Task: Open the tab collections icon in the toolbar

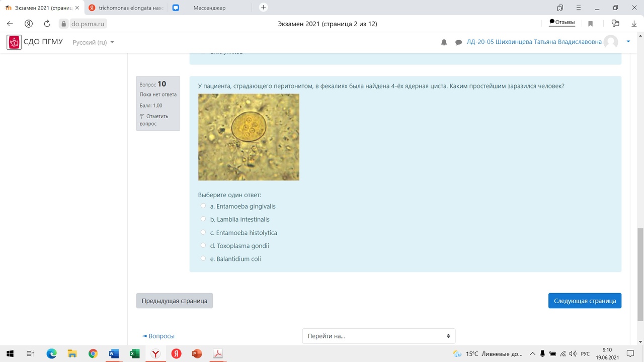Action: click(615, 24)
